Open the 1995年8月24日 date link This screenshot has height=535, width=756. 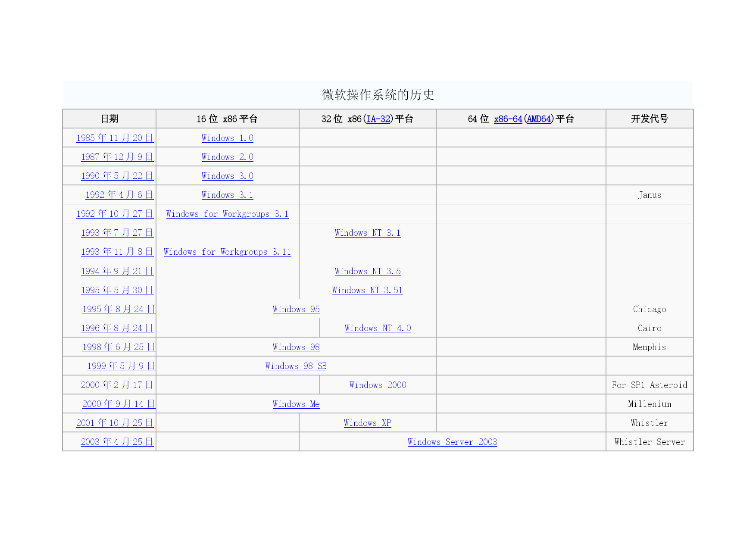click(x=119, y=309)
